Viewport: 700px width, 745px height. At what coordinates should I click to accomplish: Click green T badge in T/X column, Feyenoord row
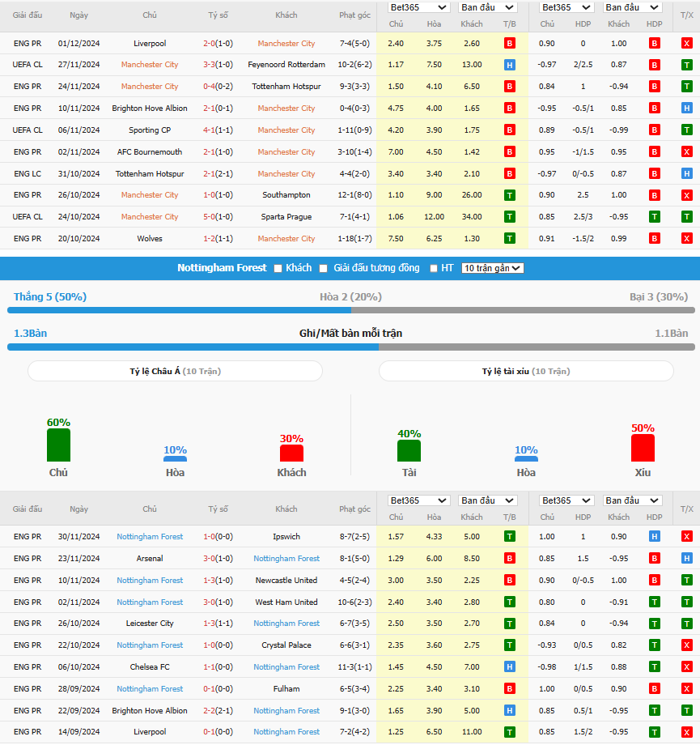click(x=687, y=65)
